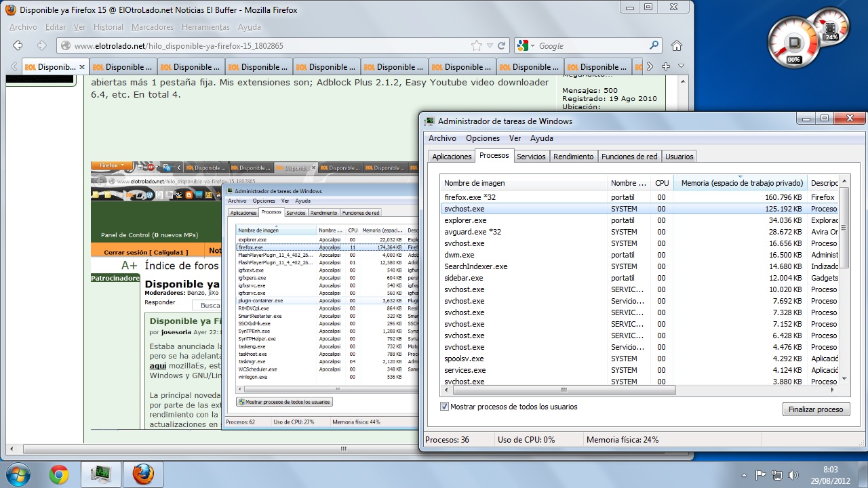Open Historial menu in Firefox
This screenshot has width=868, height=488.
click(108, 27)
